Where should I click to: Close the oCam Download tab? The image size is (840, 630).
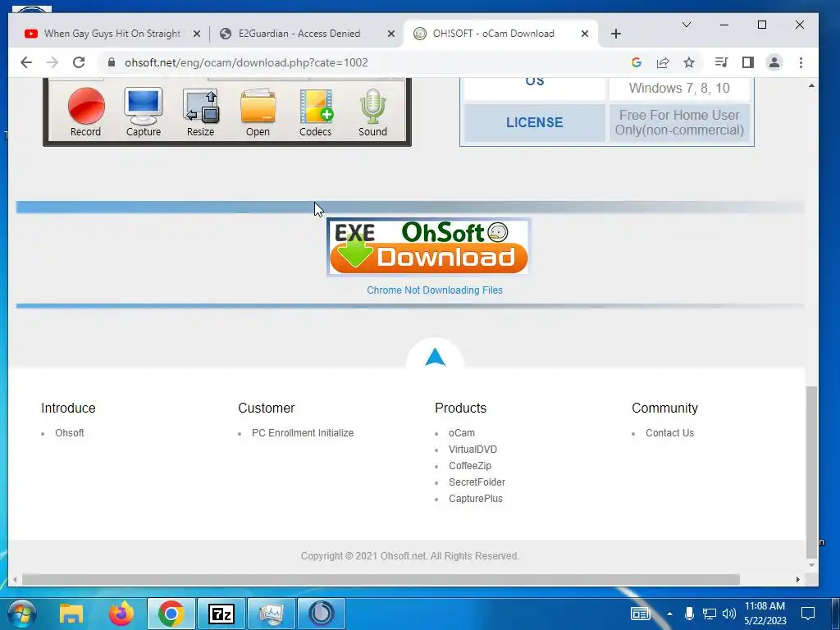585,34
